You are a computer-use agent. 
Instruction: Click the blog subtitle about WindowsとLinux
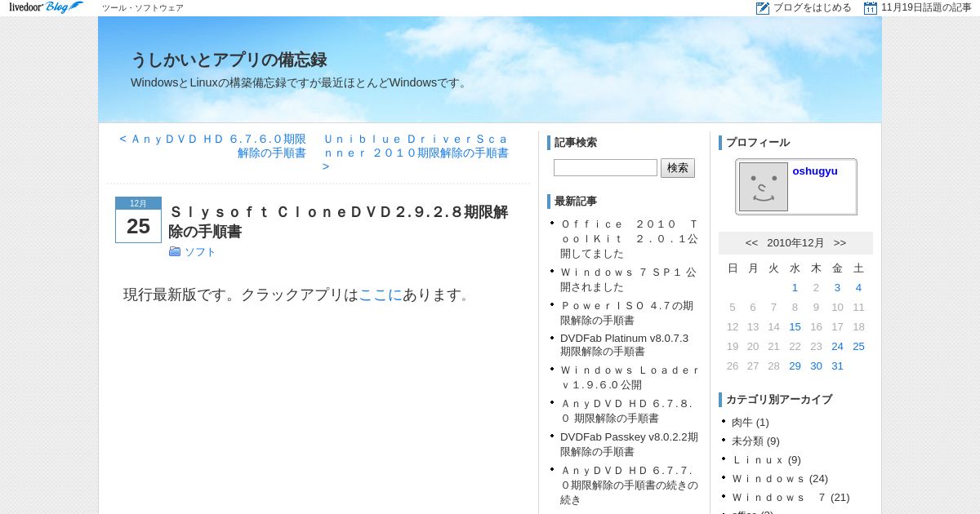(x=301, y=82)
